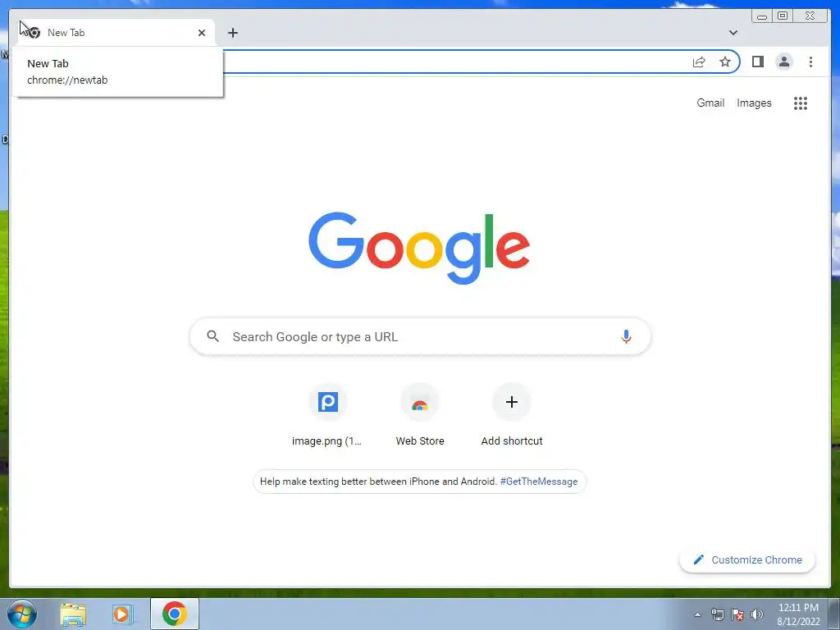The image size is (840, 630).
Task: Open Google apps grid
Action: click(x=801, y=103)
